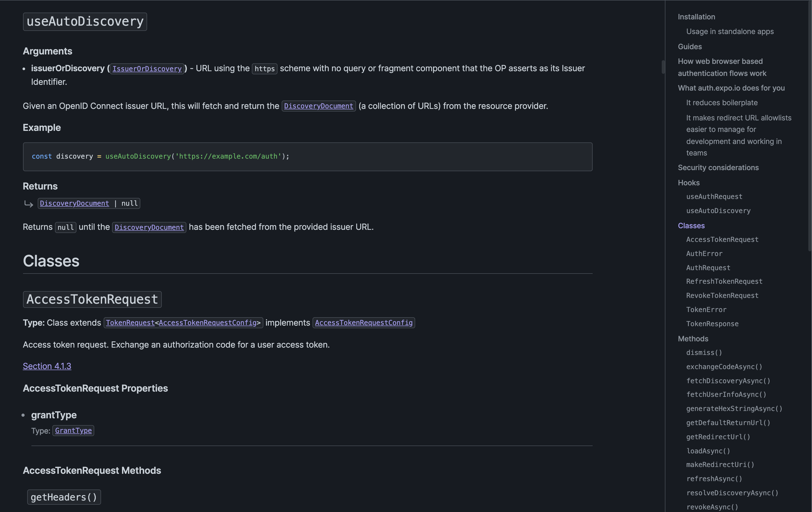The height and width of the screenshot is (512, 812).
Task: Select useAutoDiscovery in the sidebar
Action: 718,210
